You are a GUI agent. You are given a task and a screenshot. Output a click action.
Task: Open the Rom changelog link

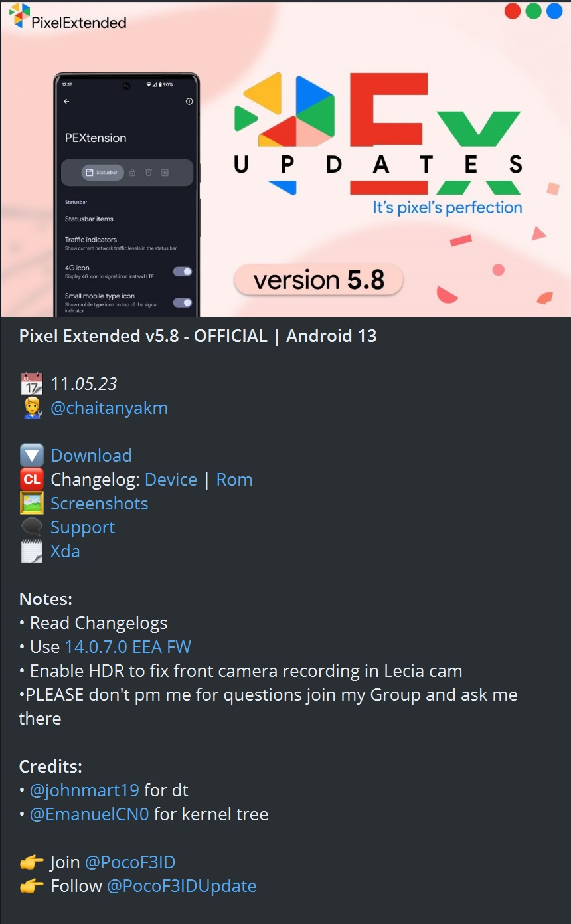(234, 480)
